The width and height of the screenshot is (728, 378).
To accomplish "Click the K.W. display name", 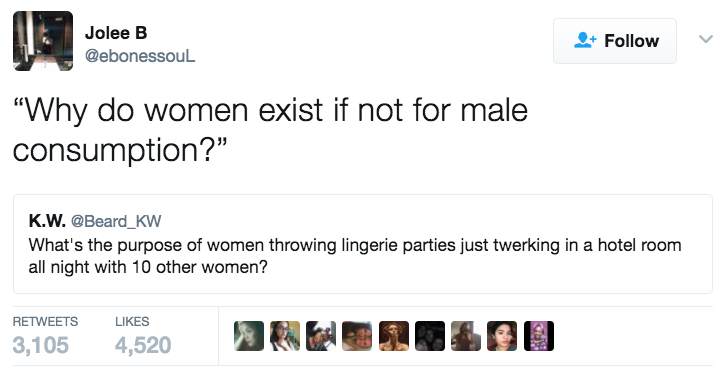I will point(47,221).
